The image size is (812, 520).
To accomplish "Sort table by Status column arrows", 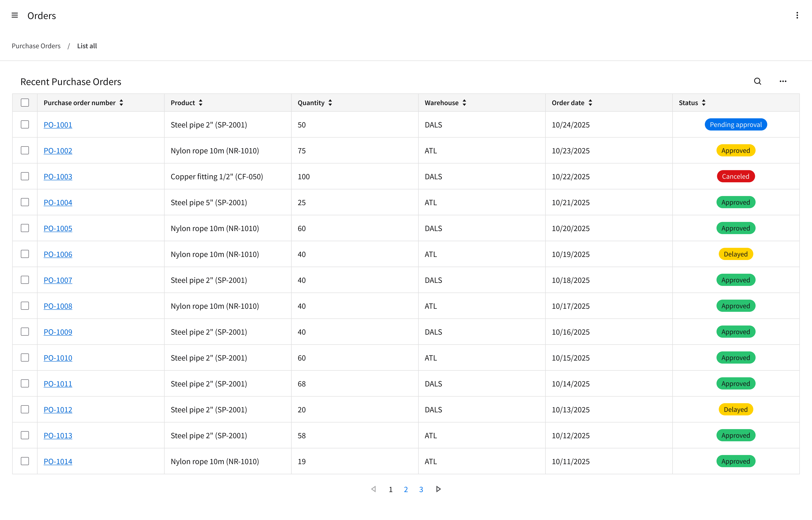I will pyautogui.click(x=704, y=103).
